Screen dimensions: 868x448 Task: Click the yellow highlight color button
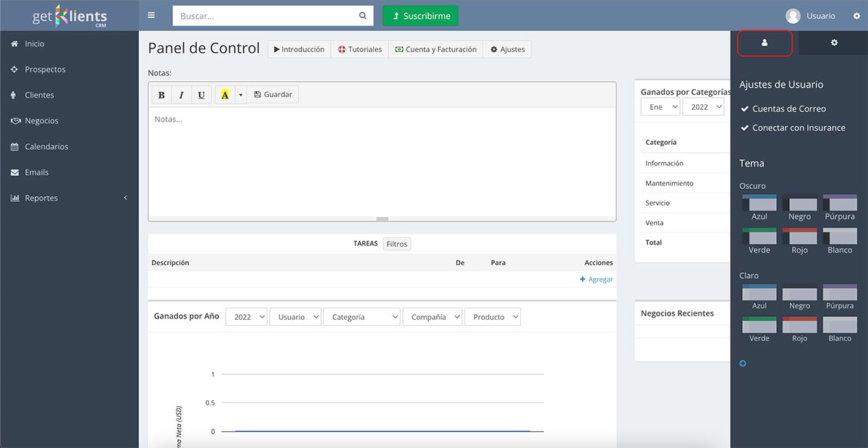pos(225,95)
